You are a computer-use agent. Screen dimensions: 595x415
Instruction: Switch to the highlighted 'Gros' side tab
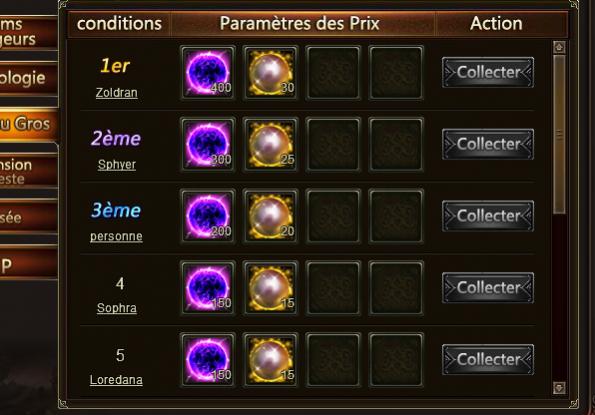(28, 124)
